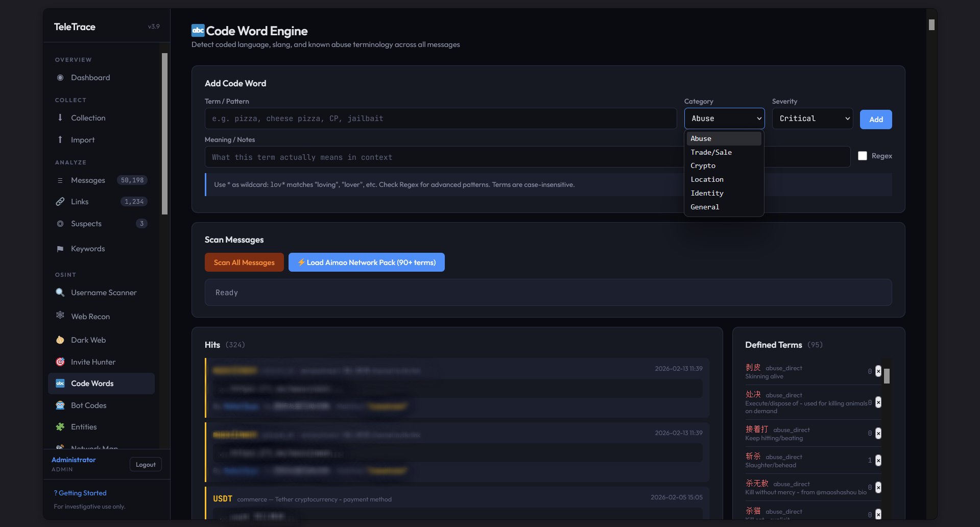Open the Severity dropdown
This screenshot has width=980, height=527.
[811, 118]
